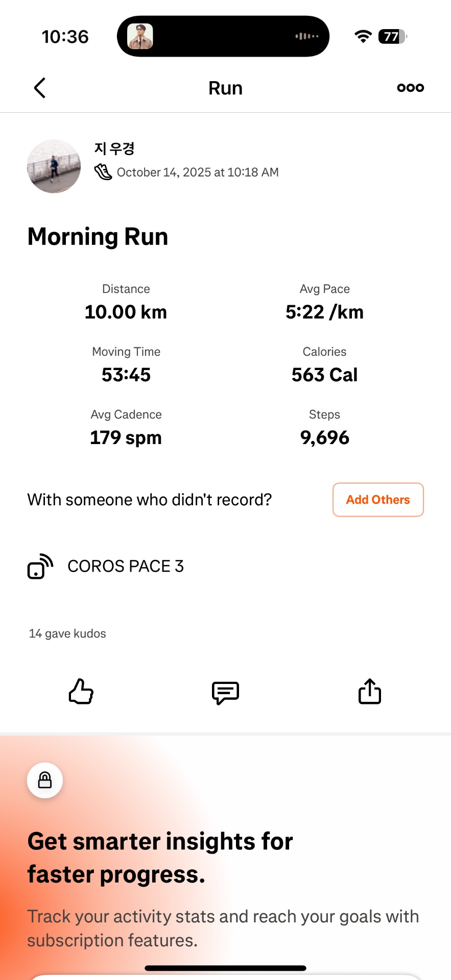
Task: Tap the Distance 10.00 km stat
Action: 126,311
